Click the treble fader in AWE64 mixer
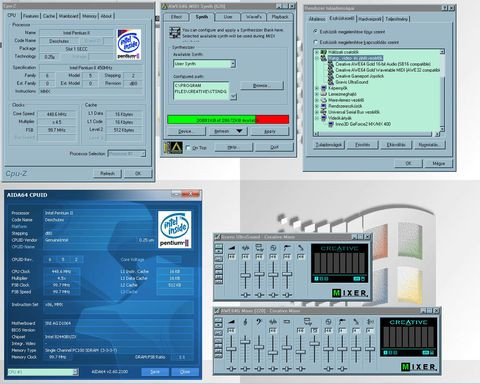This screenshot has width=480, height=384. tap(245, 342)
